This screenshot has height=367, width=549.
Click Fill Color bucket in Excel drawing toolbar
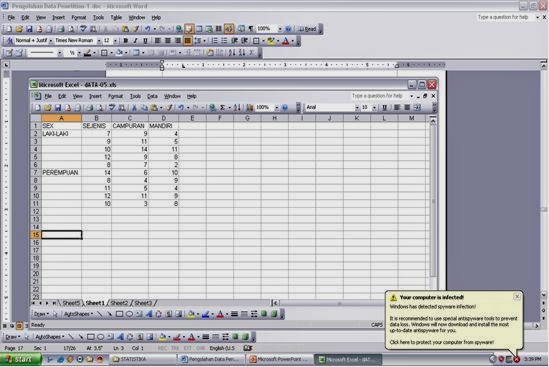tap(191, 314)
